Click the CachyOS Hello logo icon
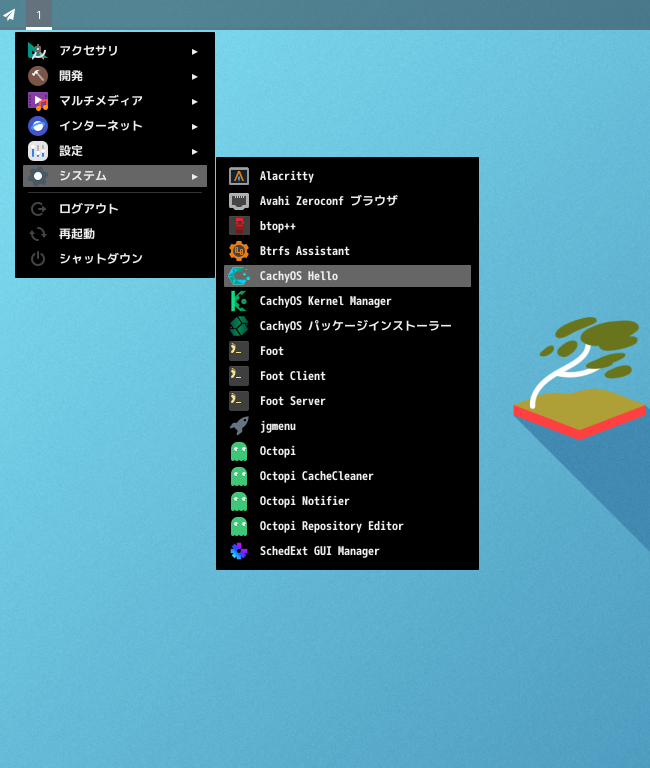Image resolution: width=650 pixels, height=768 pixels. pos(239,276)
